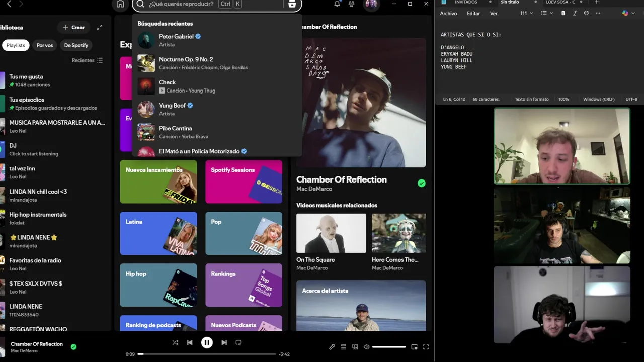The image size is (644, 362).
Task: Select Pibe Cantina recent search
Action: 217,132
